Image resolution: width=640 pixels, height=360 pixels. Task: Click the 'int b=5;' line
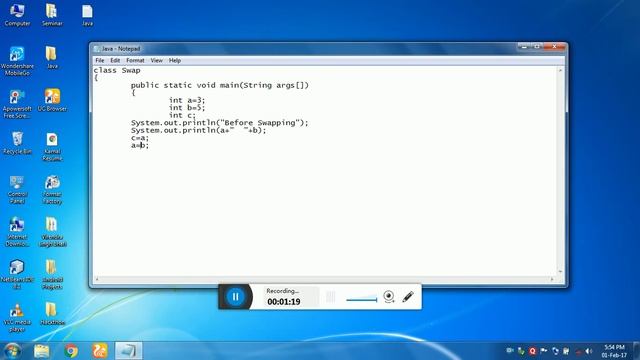pyautogui.click(x=187, y=108)
